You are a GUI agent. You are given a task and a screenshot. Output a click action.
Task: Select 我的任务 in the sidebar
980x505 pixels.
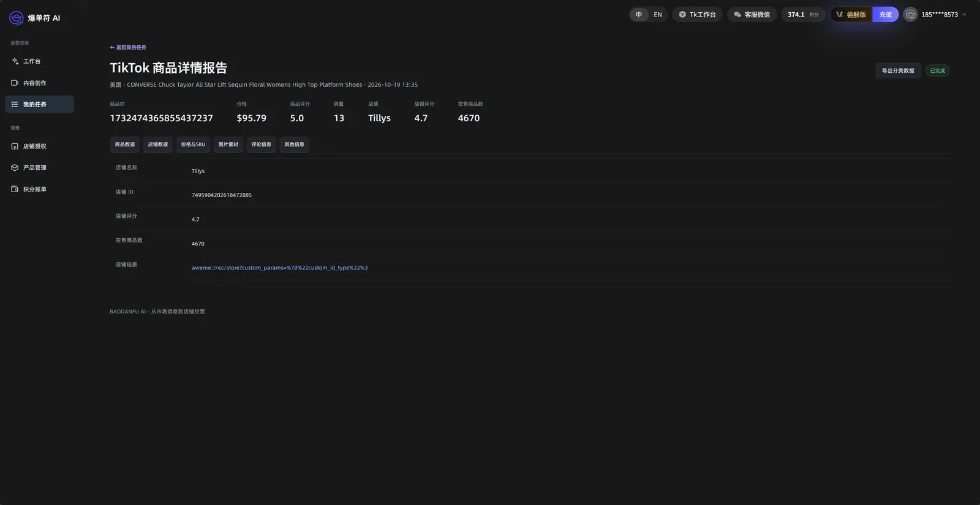[39, 104]
